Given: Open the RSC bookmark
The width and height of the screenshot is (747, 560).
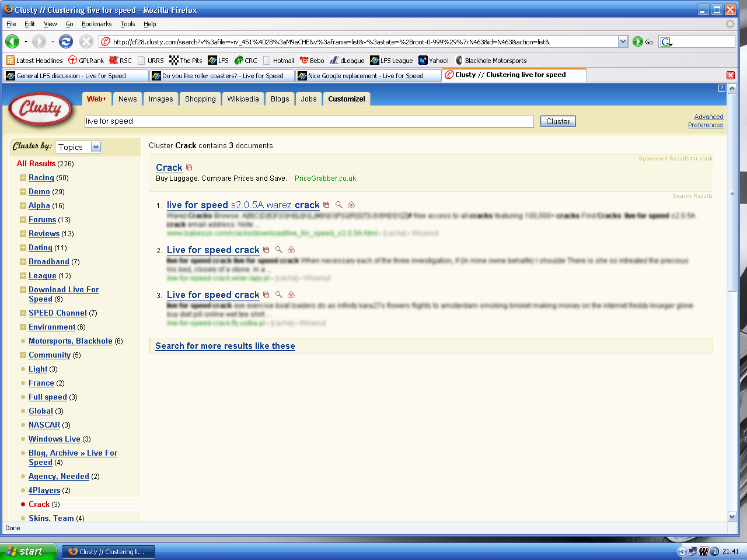Looking at the screenshot, I should point(120,61).
